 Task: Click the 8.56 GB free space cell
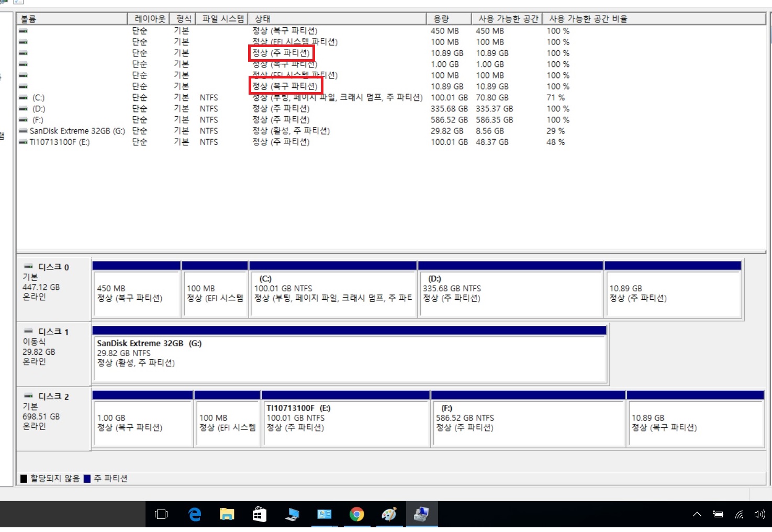pyautogui.click(x=490, y=131)
